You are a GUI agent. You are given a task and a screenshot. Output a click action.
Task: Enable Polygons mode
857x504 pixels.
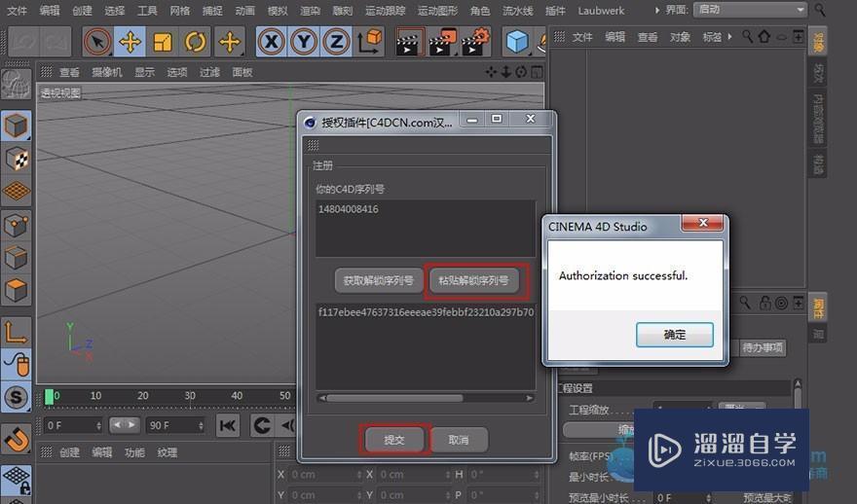point(16,290)
